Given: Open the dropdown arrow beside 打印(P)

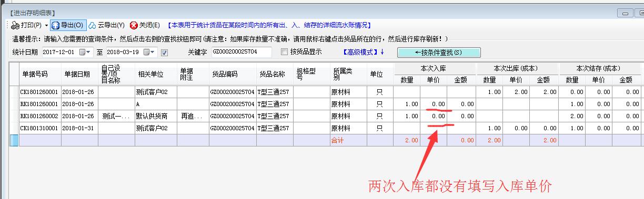Looking at the screenshot, I should point(46,25).
